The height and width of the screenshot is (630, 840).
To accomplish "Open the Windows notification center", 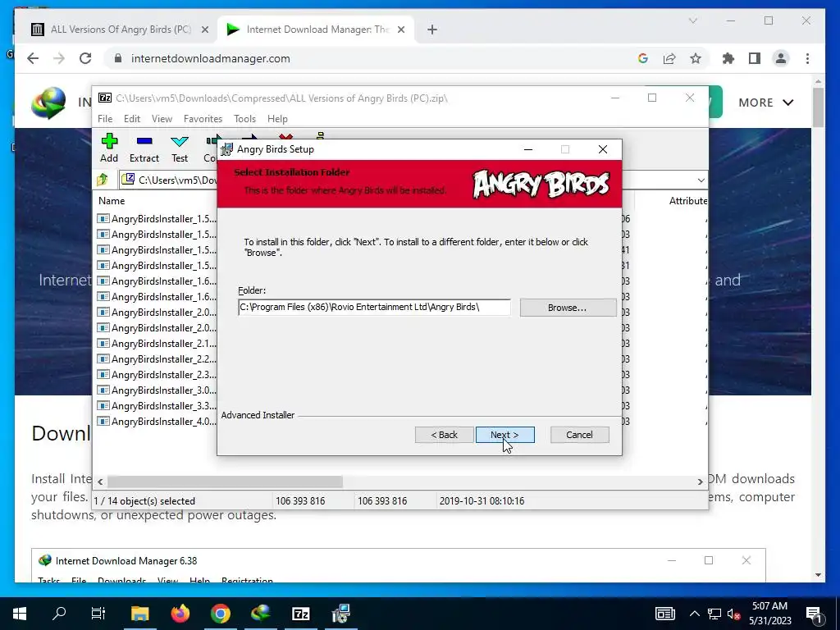I will (814, 614).
